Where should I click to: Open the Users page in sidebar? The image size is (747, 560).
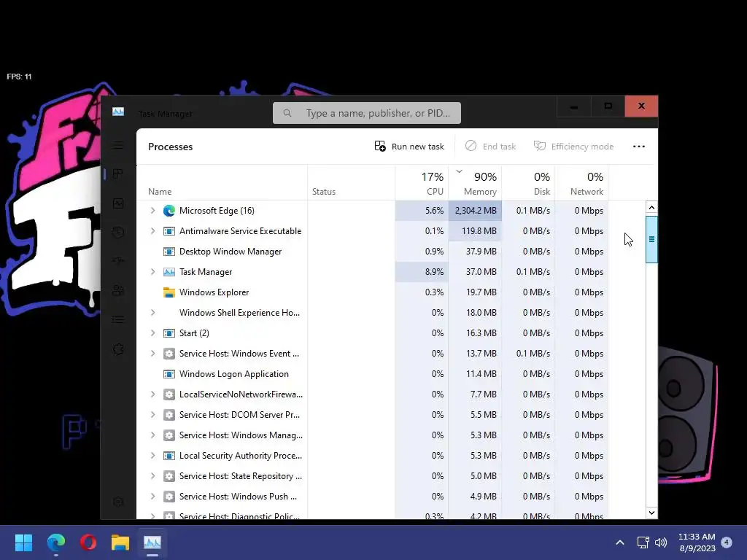[118, 290]
